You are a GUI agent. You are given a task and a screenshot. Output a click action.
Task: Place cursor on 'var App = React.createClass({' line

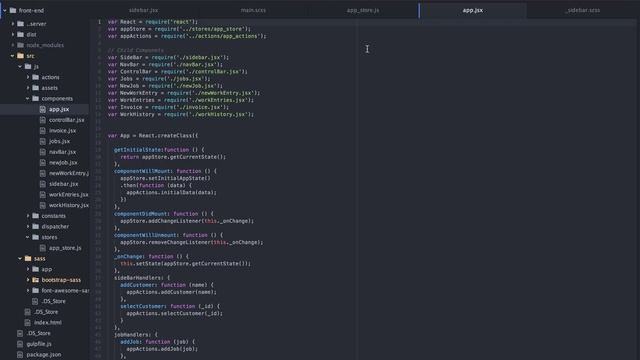pos(153,136)
